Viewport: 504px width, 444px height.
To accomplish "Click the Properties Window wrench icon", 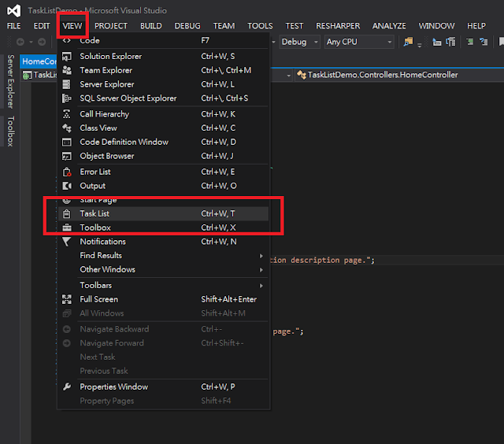I will click(x=66, y=387).
